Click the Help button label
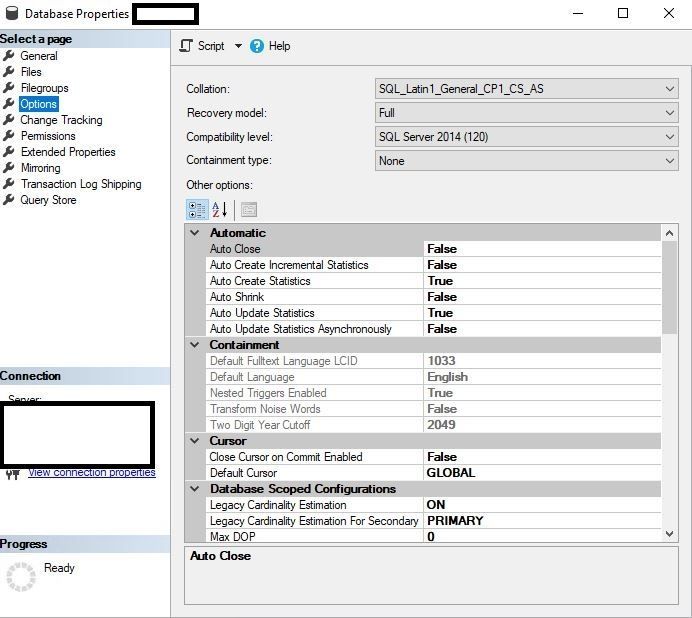The width and height of the screenshot is (692, 618). tap(279, 46)
